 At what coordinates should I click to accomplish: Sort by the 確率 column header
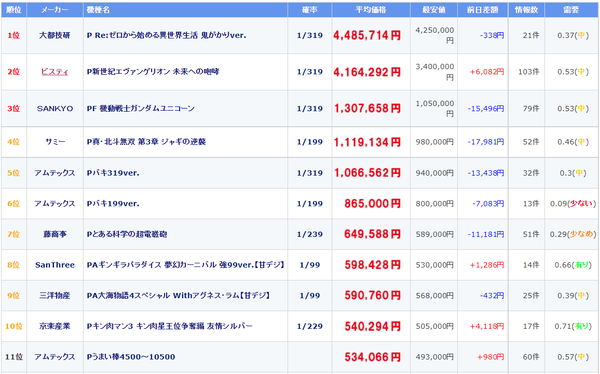point(310,10)
